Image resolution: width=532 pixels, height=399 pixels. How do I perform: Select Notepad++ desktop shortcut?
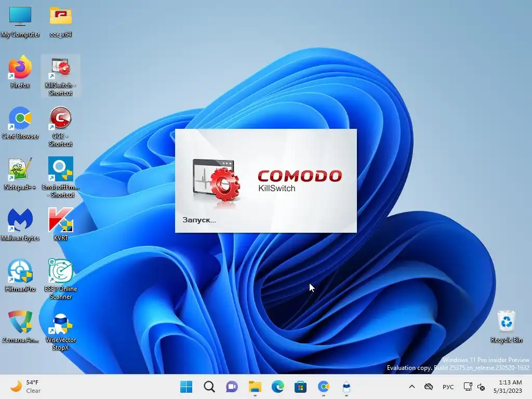(x=20, y=174)
